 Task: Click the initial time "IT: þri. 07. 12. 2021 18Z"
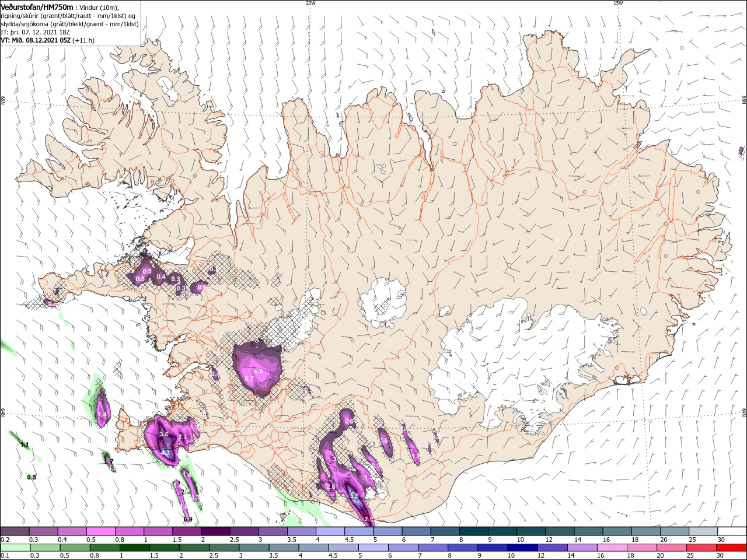click(36, 32)
